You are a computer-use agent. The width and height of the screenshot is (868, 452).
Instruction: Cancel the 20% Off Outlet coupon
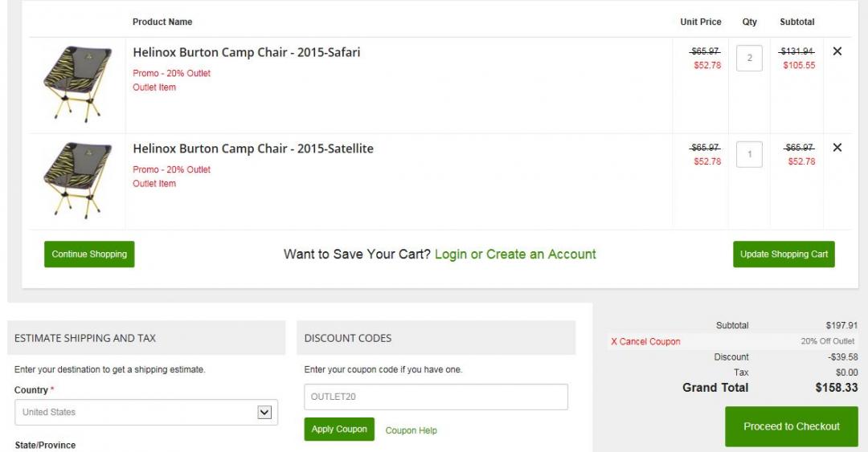tap(645, 342)
